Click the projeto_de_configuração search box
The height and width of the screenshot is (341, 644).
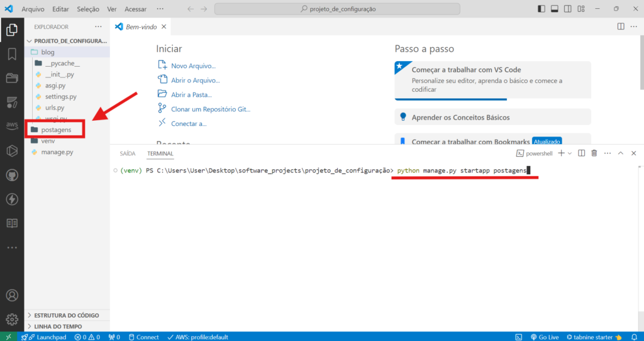coord(336,9)
